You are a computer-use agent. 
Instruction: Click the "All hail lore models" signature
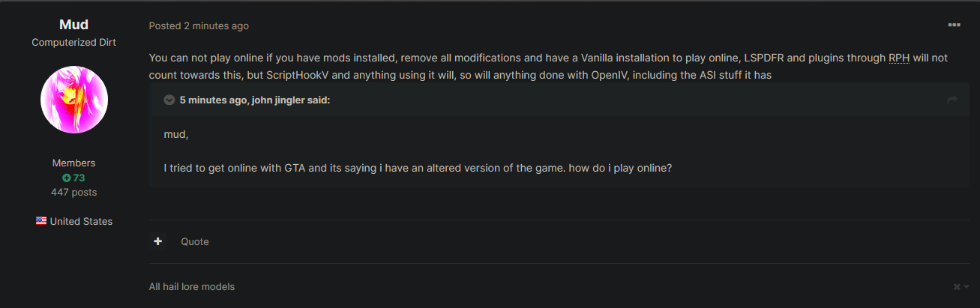click(x=191, y=286)
